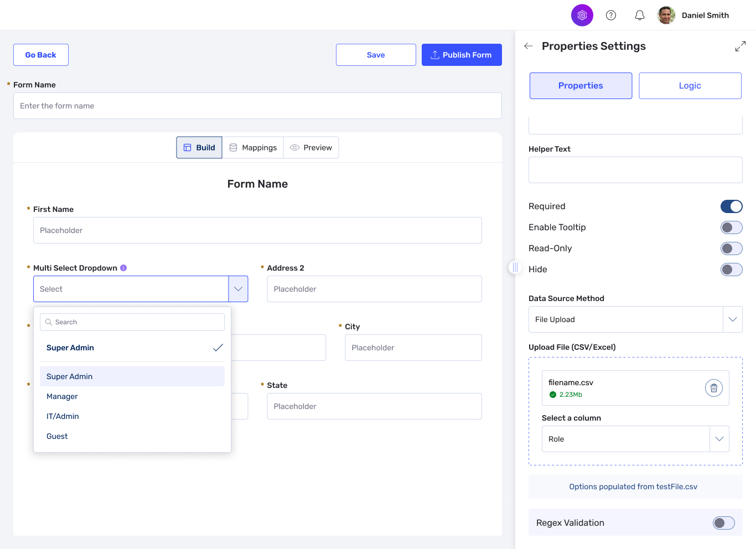The width and height of the screenshot is (756, 549).
Task: Enable the Read-Only toggle
Action: (x=731, y=248)
